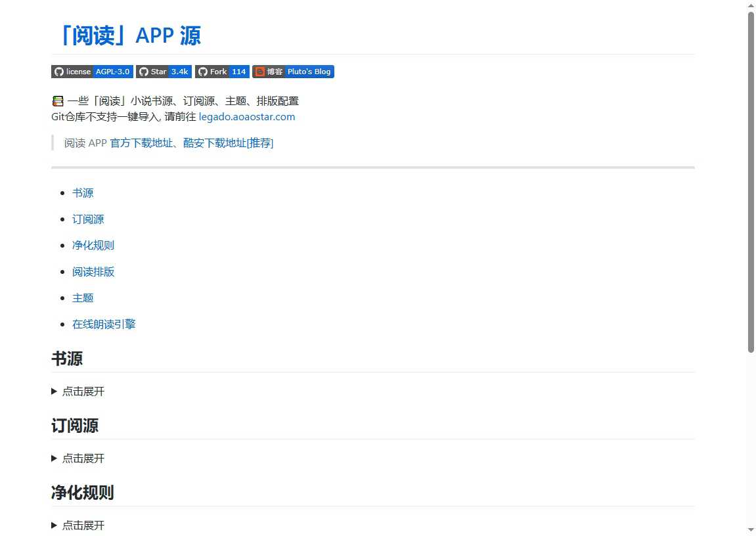Click the scrollbar up arrow
Viewport: 756px width, 536px height.
pos(751,5)
